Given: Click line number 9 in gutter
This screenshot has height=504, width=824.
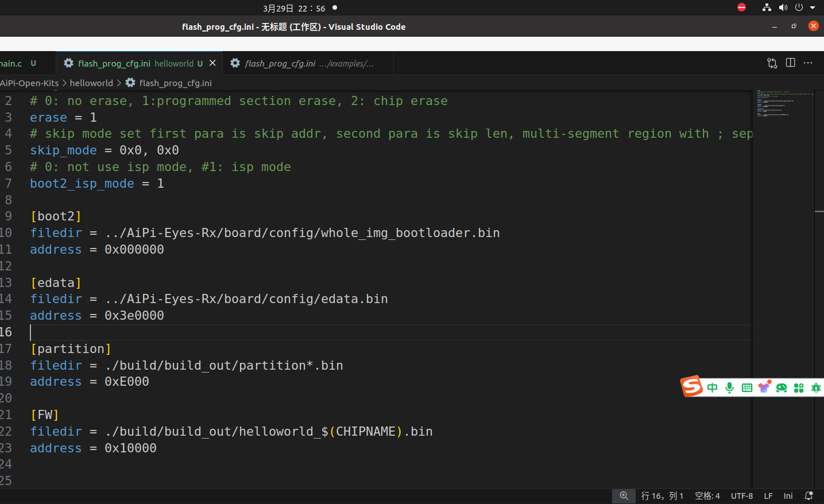Looking at the screenshot, I should pos(8,216).
